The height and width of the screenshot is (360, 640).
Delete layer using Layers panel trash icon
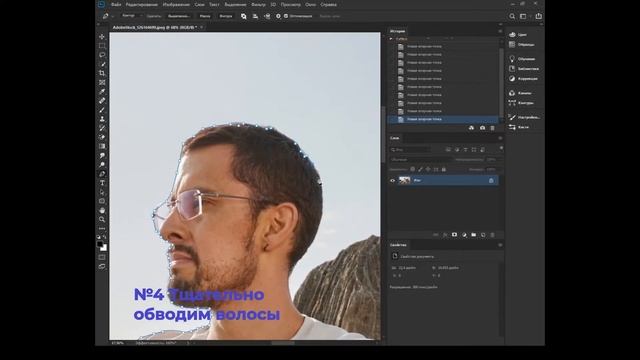tap(492, 235)
